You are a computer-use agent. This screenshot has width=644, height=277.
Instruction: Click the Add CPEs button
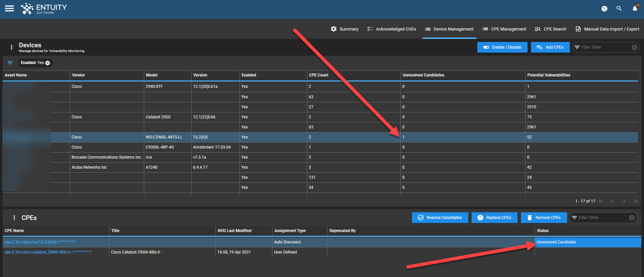[x=550, y=47]
